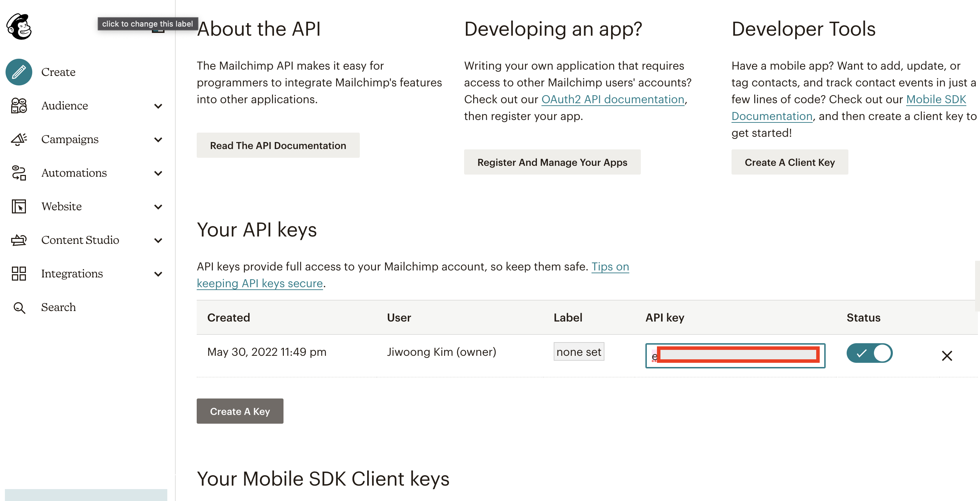980x501 pixels.
Task: Click the Audience sidebar icon
Action: (x=19, y=105)
